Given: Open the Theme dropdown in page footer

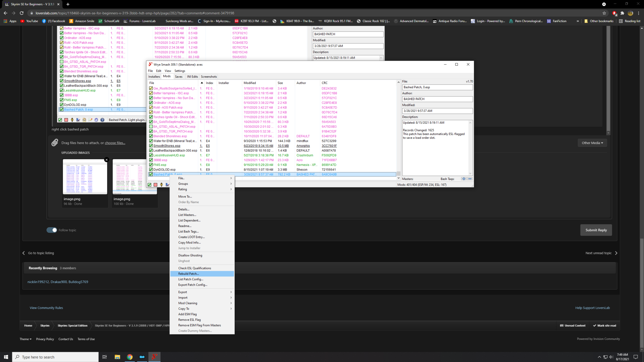Looking at the screenshot, I should click(25, 339).
